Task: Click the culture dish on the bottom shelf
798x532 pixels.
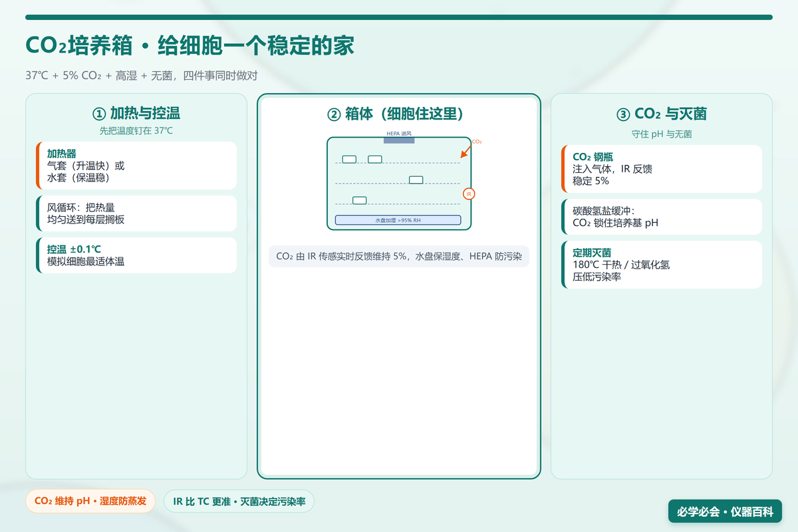Action: (359, 200)
